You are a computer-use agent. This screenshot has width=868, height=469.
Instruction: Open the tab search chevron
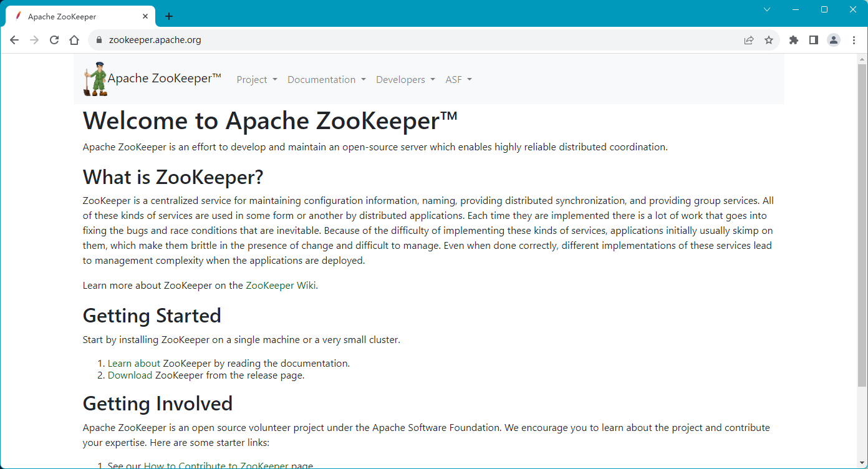[767, 9]
